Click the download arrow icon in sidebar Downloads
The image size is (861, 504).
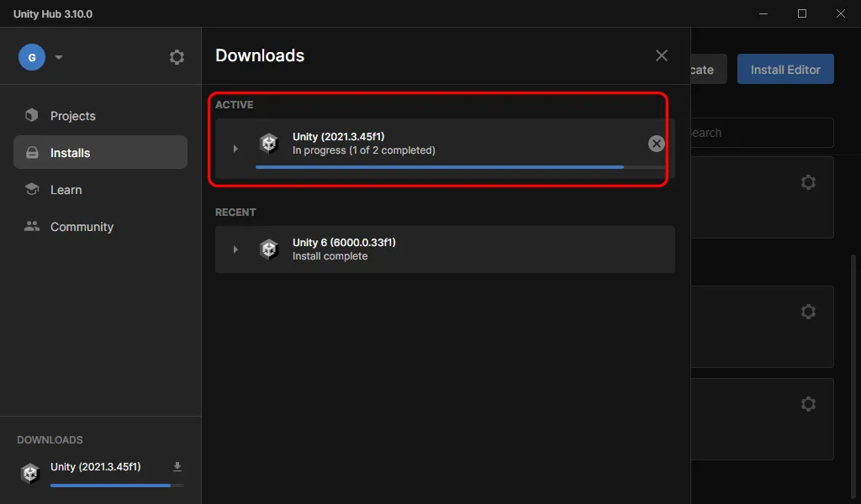click(x=177, y=467)
